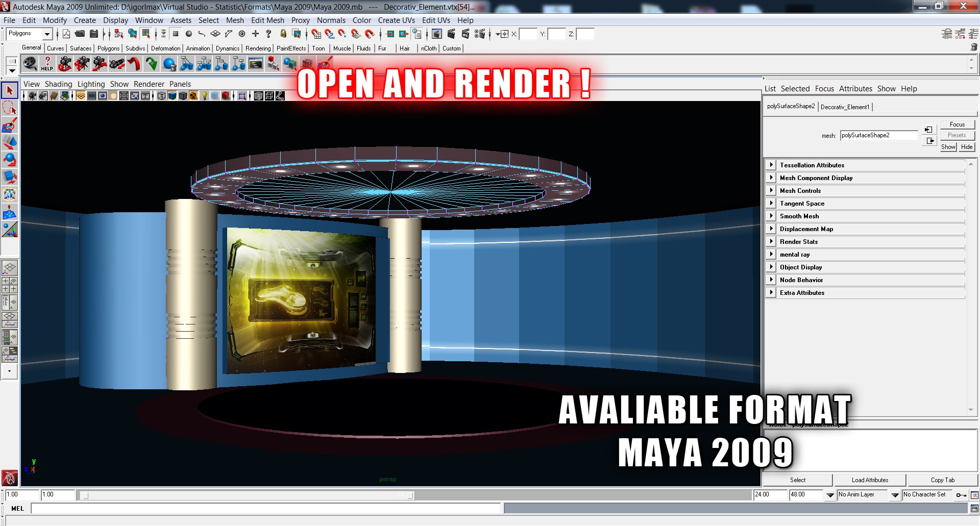Screen dimensions: 980x526
Task: Open the Create UVs menu
Action: pyautogui.click(x=396, y=20)
